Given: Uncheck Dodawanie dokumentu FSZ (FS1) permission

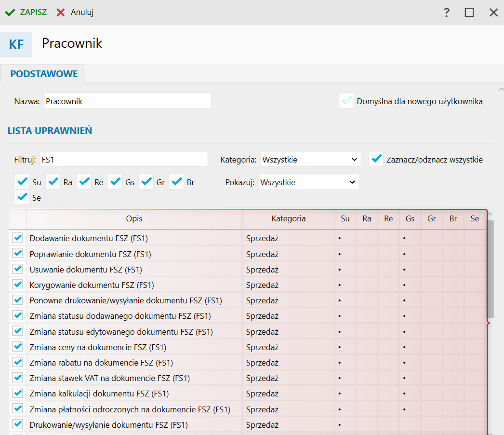Looking at the screenshot, I should [17, 238].
